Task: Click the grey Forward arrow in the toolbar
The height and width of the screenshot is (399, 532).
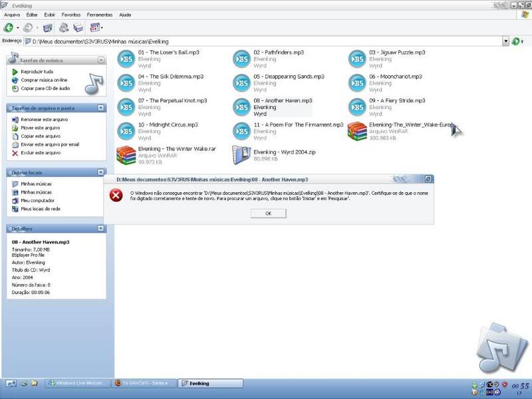Action: click(x=28, y=28)
